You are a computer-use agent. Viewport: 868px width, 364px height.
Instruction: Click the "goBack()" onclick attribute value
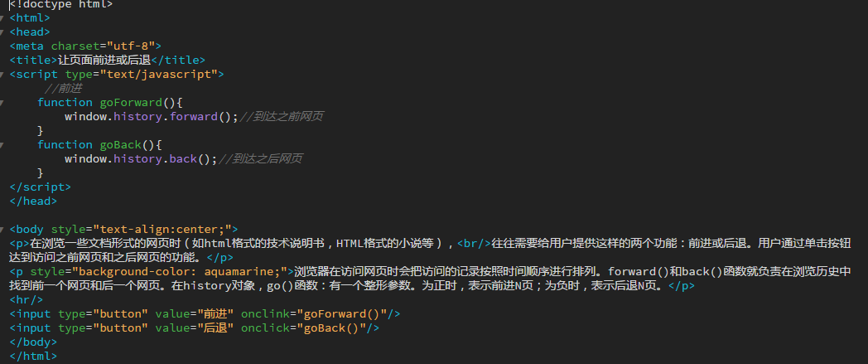335,328
